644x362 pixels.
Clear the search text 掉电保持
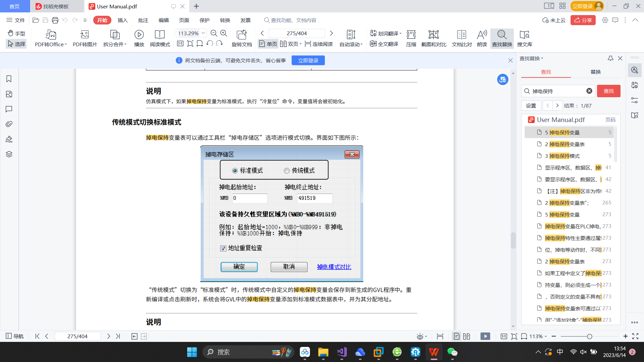pyautogui.click(x=589, y=91)
